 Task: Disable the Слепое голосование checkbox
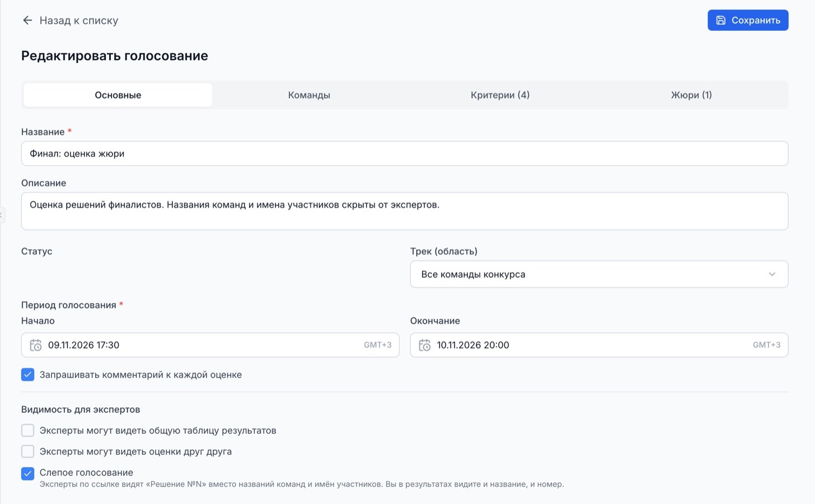(27, 473)
